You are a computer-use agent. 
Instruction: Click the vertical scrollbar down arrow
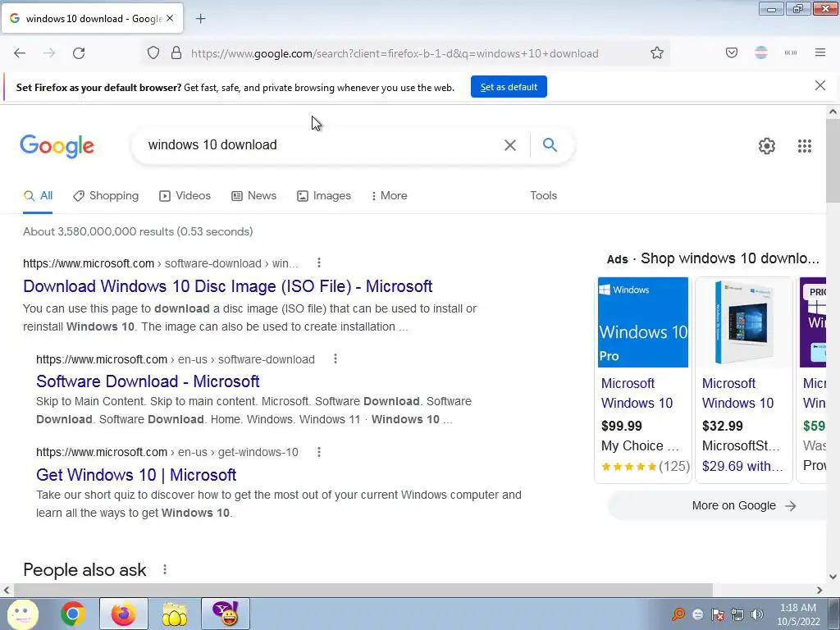pyautogui.click(x=833, y=577)
